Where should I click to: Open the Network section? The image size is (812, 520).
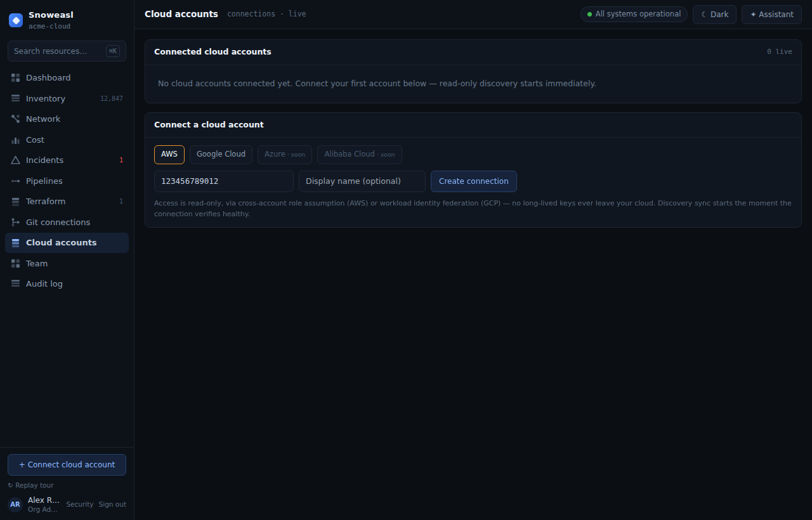(x=67, y=119)
